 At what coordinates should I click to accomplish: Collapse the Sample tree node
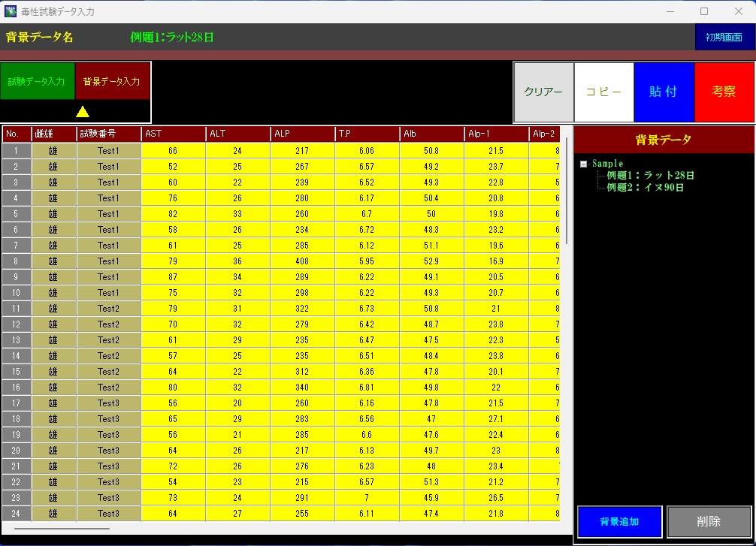[584, 164]
